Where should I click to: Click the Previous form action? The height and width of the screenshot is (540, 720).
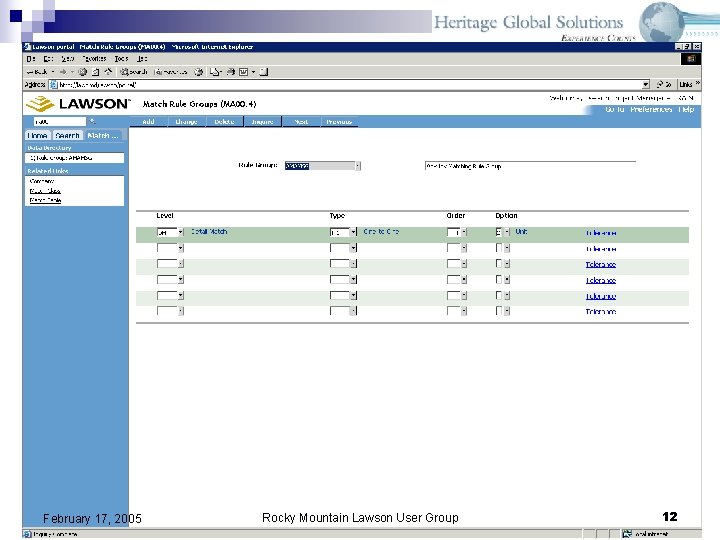[x=339, y=122]
